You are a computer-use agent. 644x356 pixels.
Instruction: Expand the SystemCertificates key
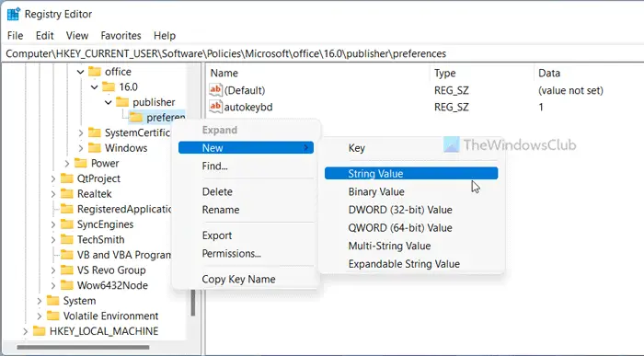[81, 132]
